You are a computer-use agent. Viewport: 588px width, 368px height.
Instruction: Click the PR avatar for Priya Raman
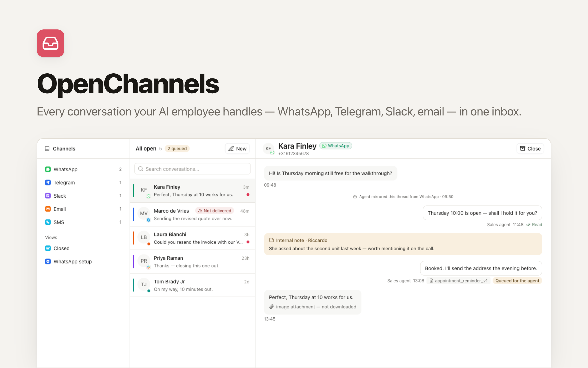point(144,261)
